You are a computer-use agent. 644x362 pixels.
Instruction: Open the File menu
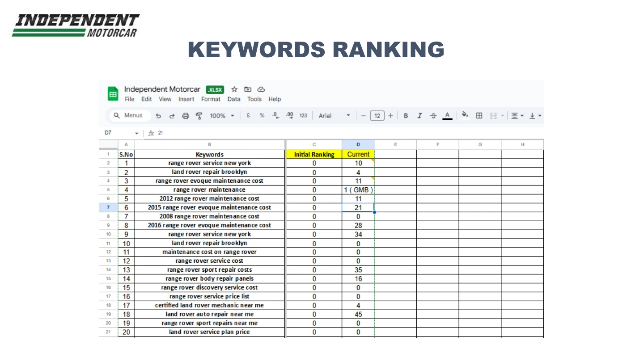[129, 99]
